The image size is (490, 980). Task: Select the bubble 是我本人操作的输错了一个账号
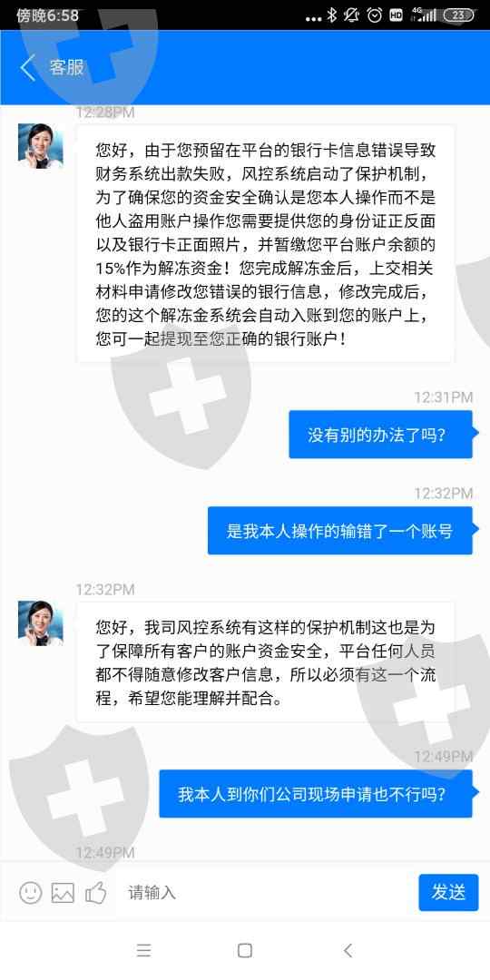tap(340, 531)
